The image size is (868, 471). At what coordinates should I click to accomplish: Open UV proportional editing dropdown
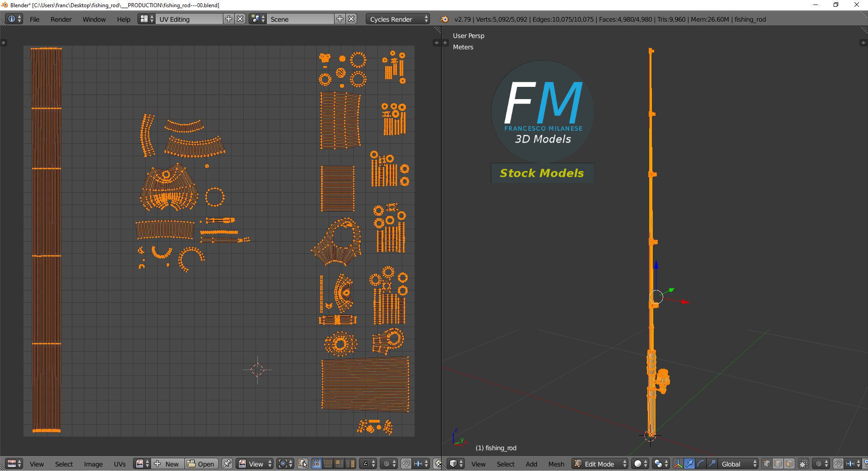389,464
